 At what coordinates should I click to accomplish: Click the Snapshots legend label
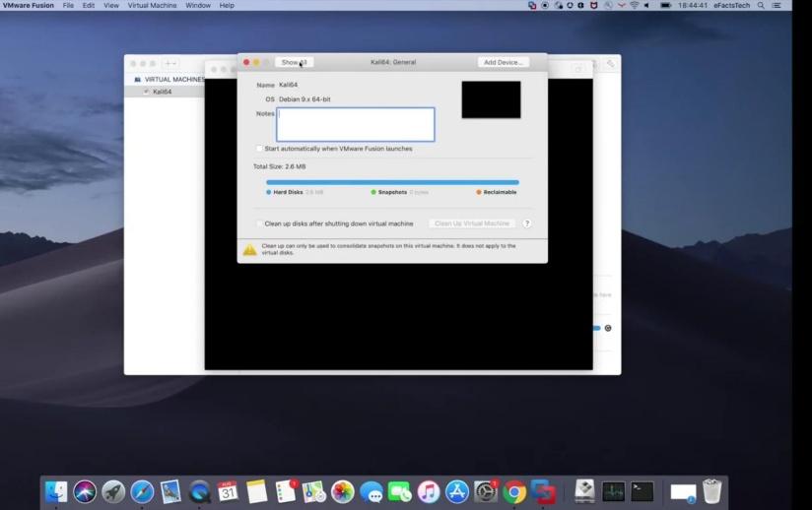[x=392, y=192]
